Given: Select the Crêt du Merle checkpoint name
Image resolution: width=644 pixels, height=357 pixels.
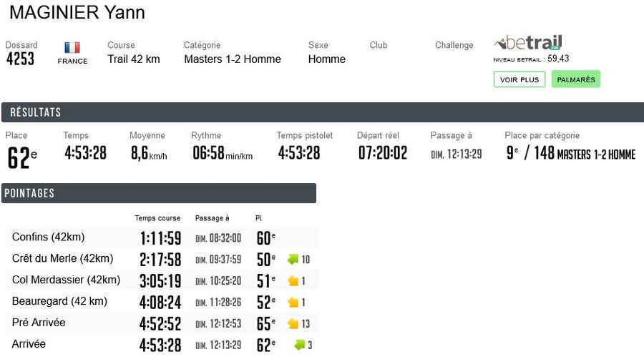Looking at the screenshot, I should [x=63, y=258].
